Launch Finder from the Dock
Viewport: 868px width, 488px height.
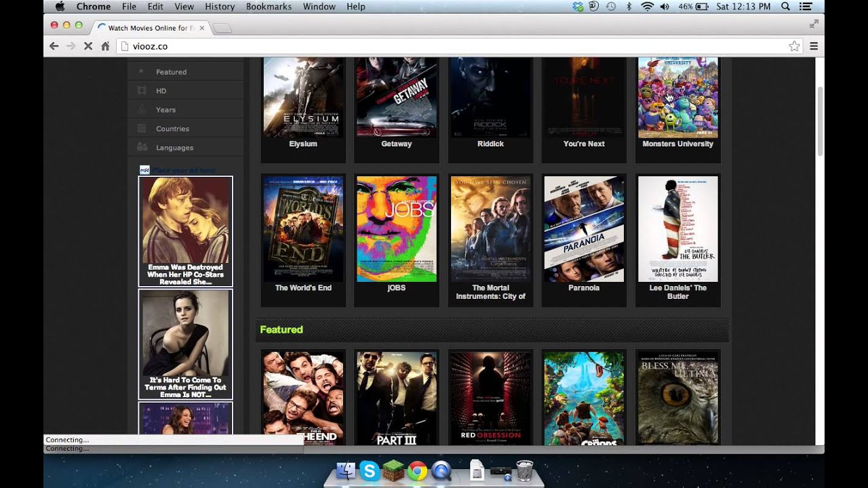346,470
